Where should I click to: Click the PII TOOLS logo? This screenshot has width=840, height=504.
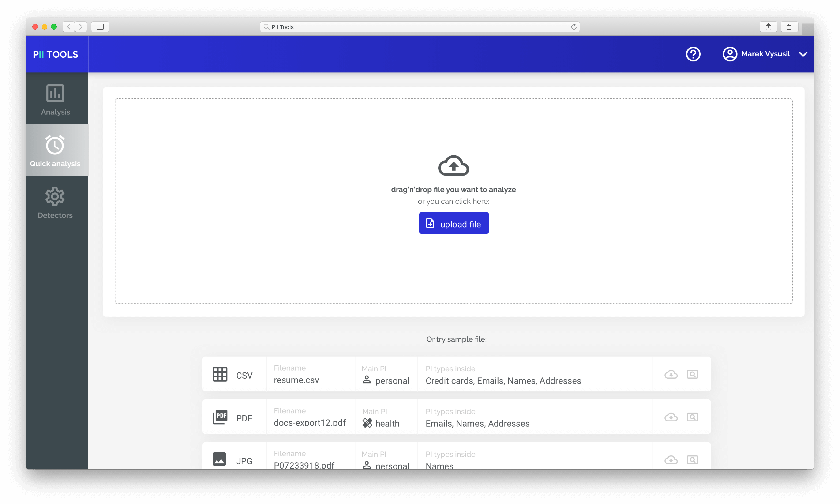pyautogui.click(x=56, y=54)
